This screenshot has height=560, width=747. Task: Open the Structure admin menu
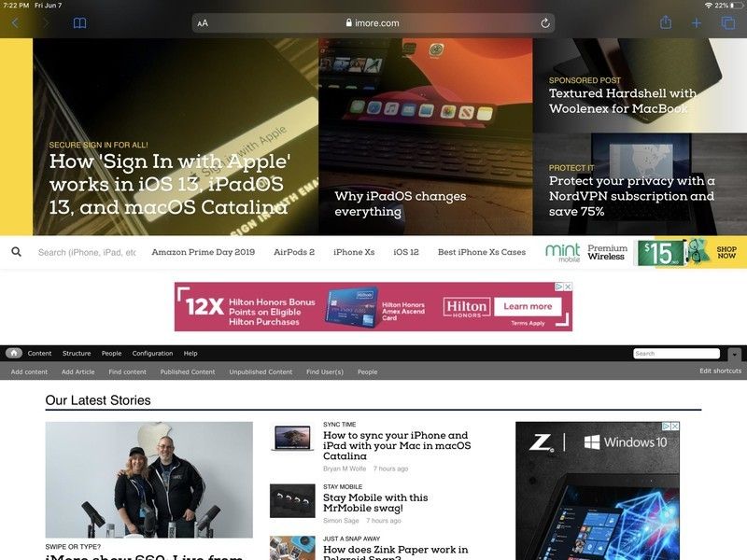[77, 354]
